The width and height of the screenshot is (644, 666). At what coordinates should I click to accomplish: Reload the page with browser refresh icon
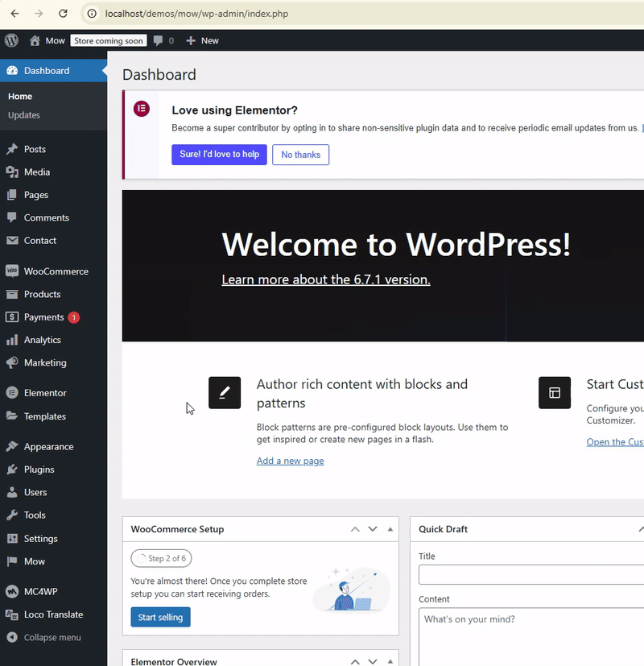tap(64, 14)
